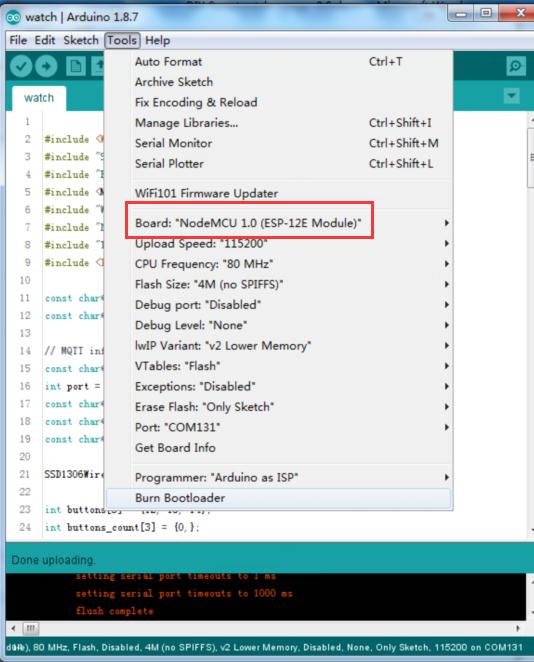Expand the Port COM131 submenu

tap(279, 427)
